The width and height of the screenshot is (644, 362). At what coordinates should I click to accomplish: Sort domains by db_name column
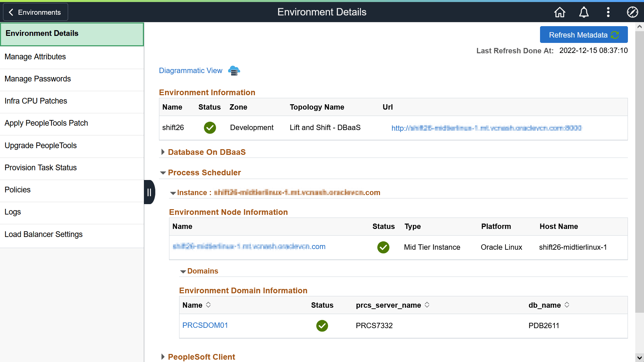point(567,305)
